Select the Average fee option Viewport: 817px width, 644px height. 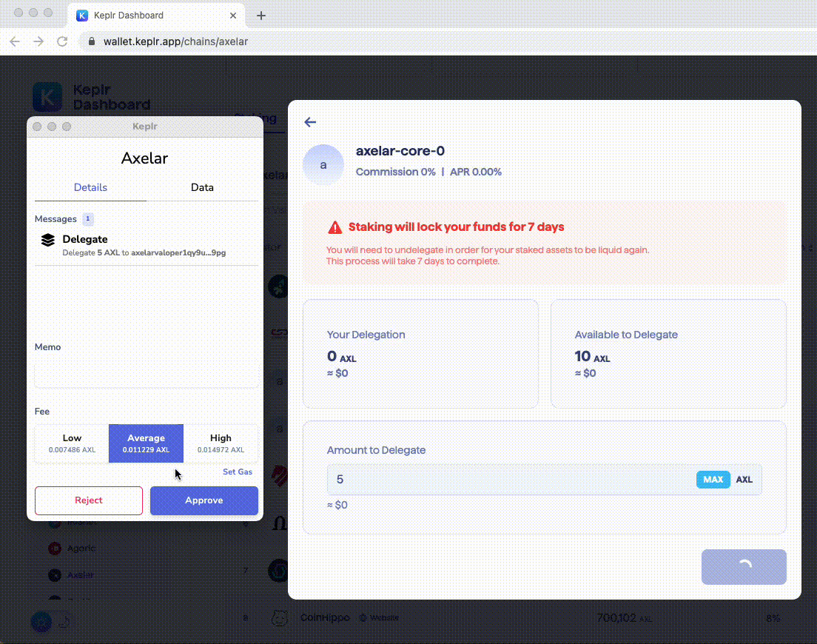tap(146, 443)
